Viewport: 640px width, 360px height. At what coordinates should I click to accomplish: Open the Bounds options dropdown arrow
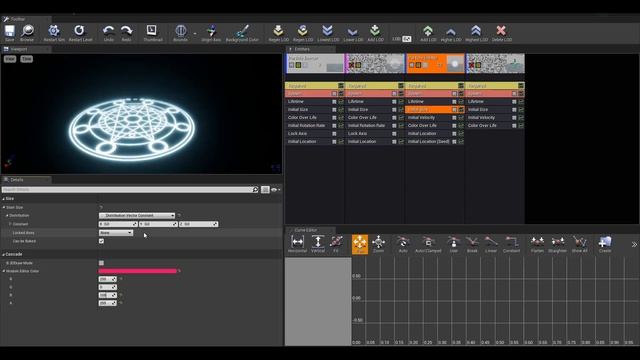(195, 33)
